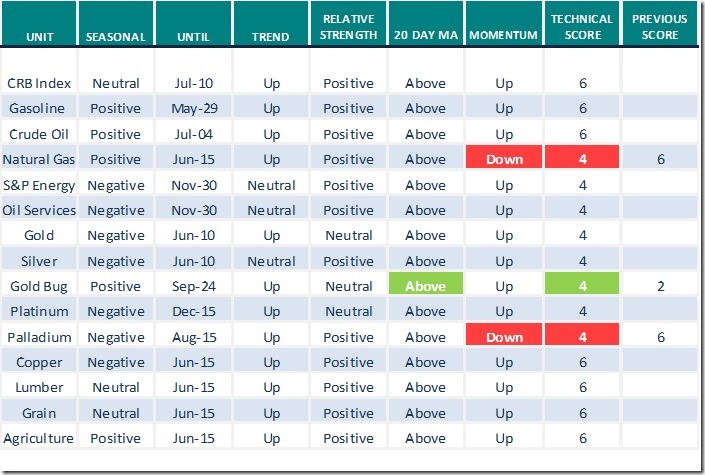Image resolution: width=705 pixels, height=475 pixels.
Task: Select the Aug-15 date cell
Action: (193, 337)
